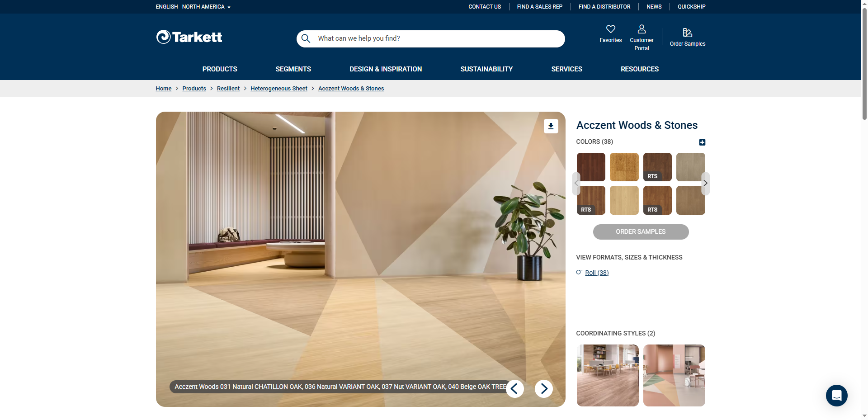Go to CONTACT US
The image size is (868, 420).
[x=485, y=7]
